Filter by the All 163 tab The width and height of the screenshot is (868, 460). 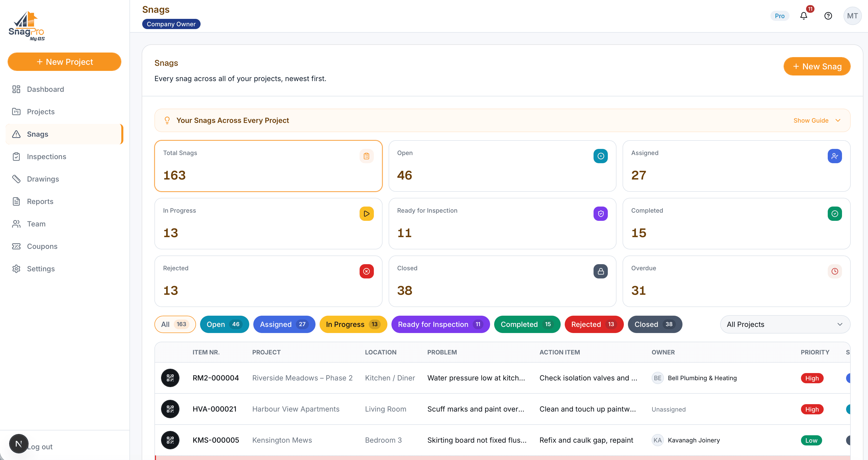point(175,324)
